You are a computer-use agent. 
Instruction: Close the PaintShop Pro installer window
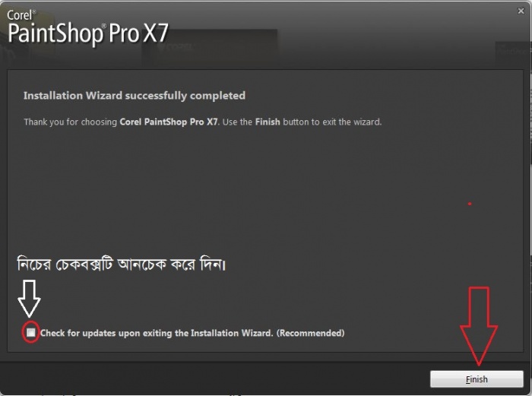[521, 11]
